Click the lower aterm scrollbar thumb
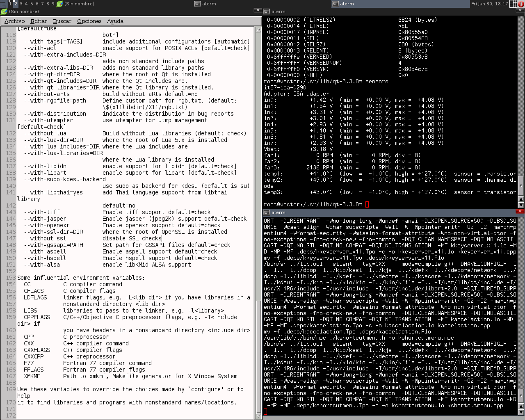 pos(521,396)
